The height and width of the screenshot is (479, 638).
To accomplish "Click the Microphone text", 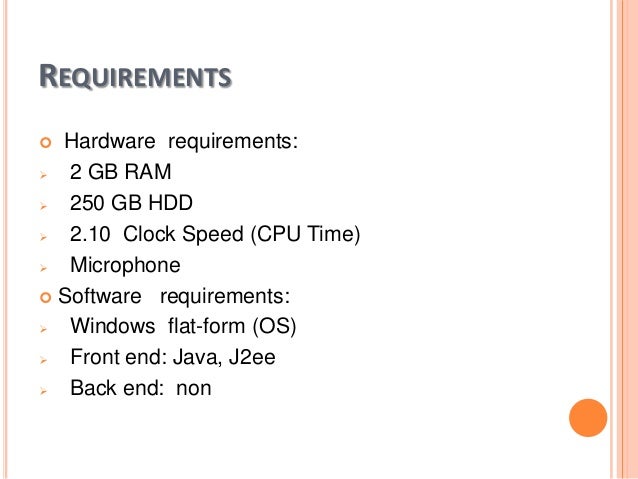I will point(125,266).
